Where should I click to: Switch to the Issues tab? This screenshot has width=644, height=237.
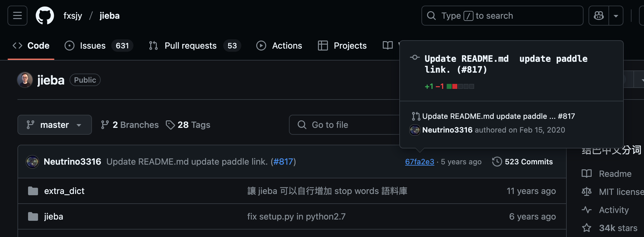[x=93, y=46]
